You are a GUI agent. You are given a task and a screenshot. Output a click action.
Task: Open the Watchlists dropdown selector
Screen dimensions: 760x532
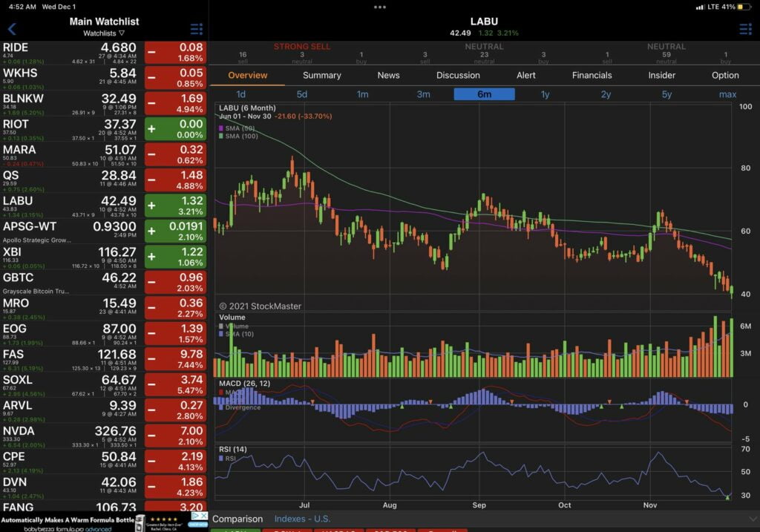click(x=103, y=33)
